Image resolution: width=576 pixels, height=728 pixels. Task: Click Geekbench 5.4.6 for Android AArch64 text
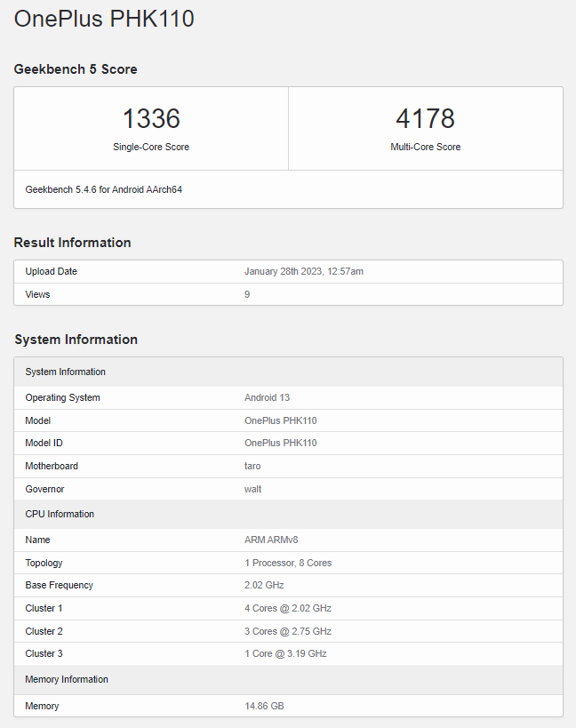click(104, 189)
